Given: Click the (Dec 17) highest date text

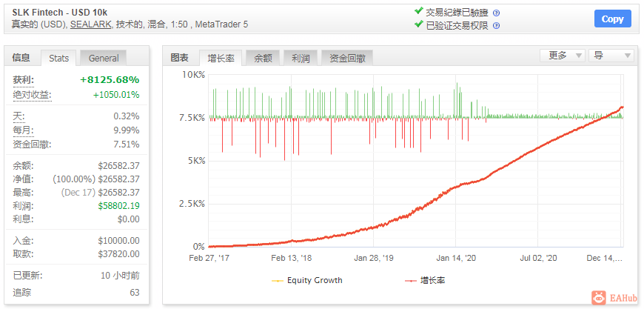Looking at the screenshot, I should tap(78, 193).
